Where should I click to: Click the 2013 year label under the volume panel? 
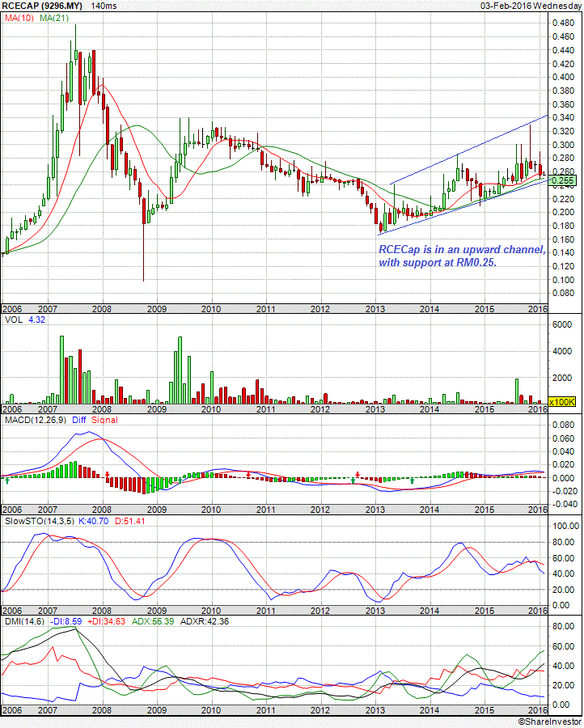[375, 409]
